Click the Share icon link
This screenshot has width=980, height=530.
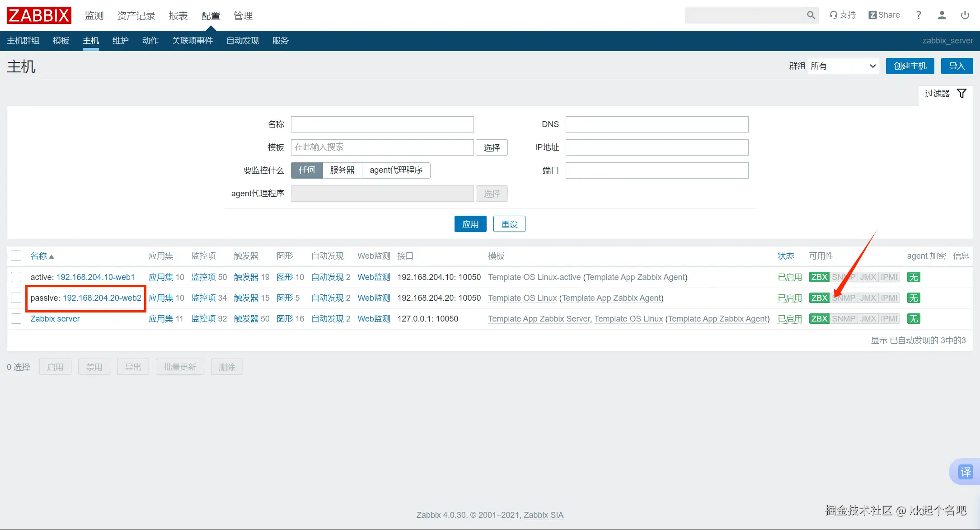(884, 15)
